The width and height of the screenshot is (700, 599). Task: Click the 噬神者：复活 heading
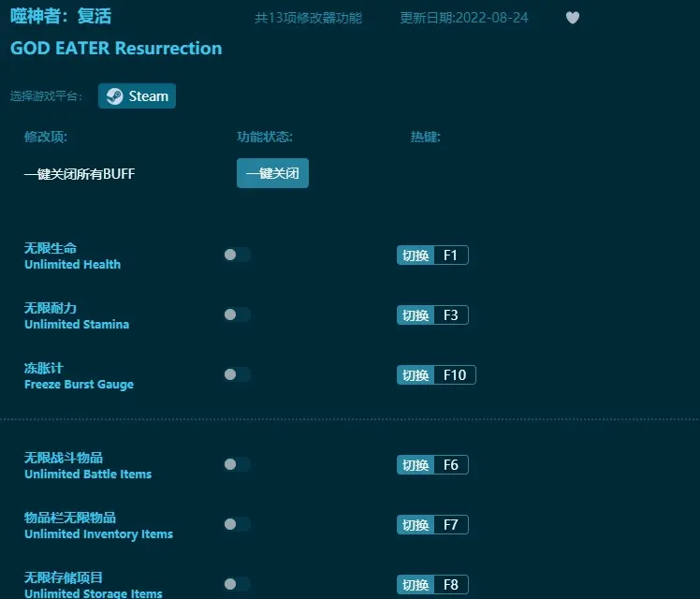[61, 17]
